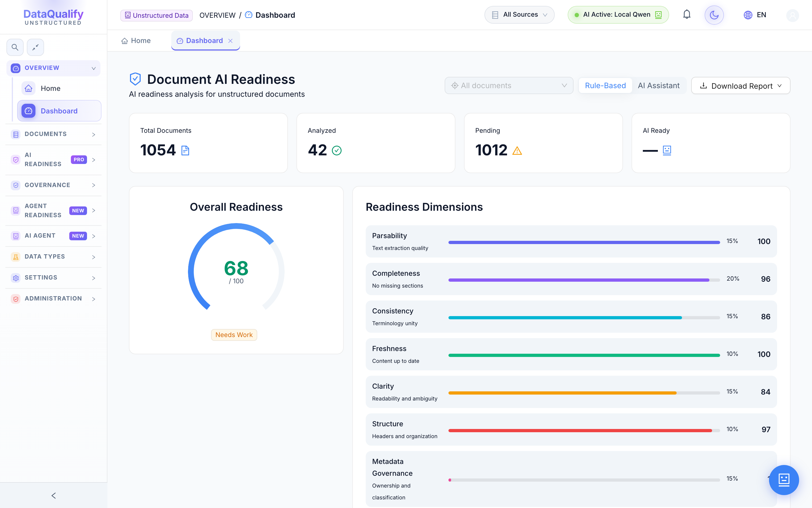This screenshot has width=812, height=508.
Task: Expand the GOVERNANCE section
Action: click(53, 185)
